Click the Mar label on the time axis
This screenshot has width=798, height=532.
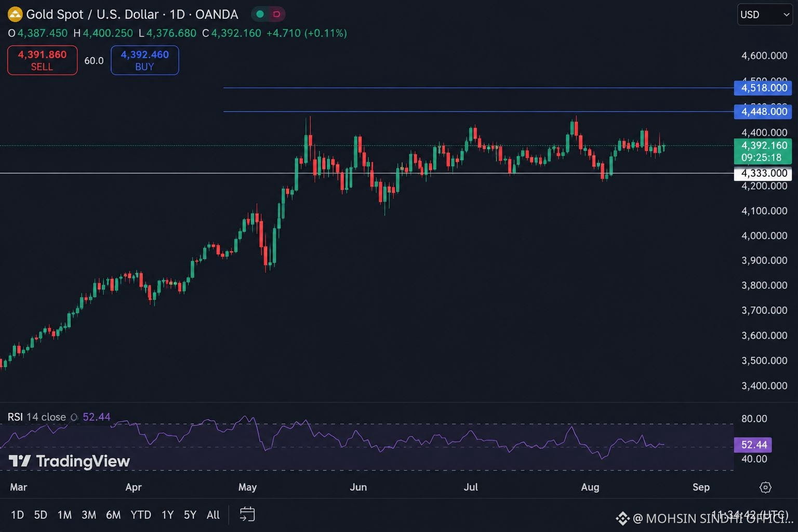(19, 487)
